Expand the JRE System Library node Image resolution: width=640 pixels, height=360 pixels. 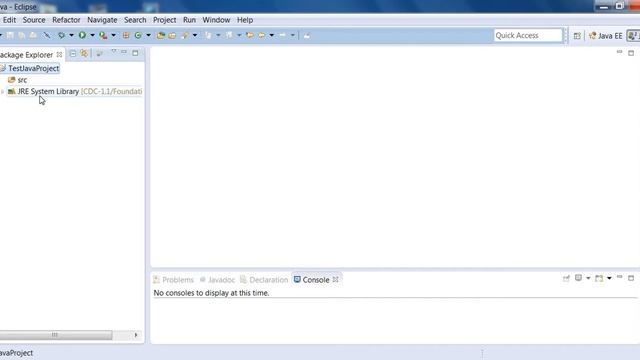click(x=2, y=91)
